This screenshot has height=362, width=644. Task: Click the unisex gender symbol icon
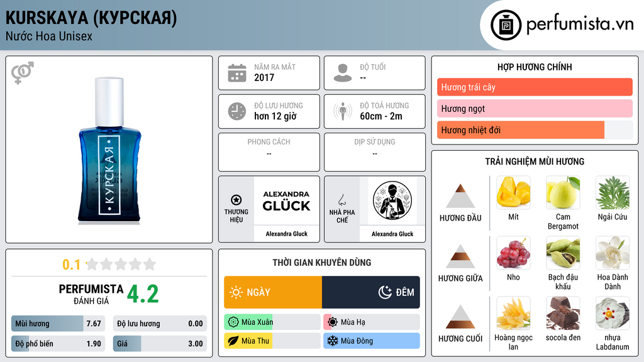(23, 73)
